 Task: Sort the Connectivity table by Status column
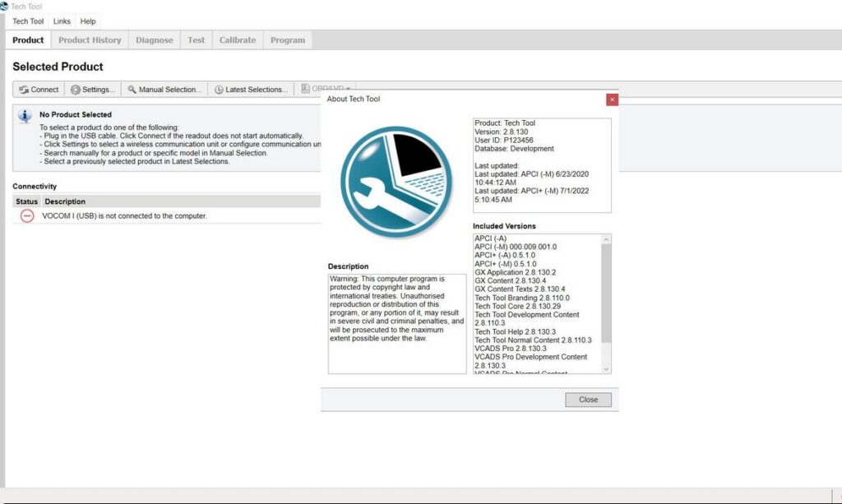pos(25,201)
